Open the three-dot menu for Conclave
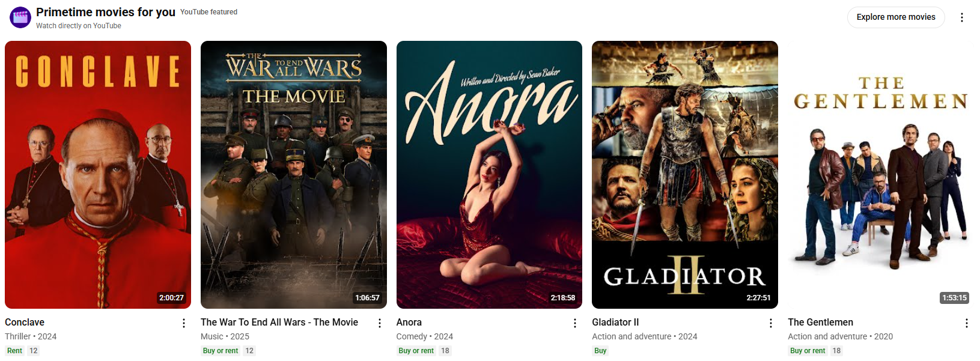The height and width of the screenshot is (361, 980). (183, 323)
